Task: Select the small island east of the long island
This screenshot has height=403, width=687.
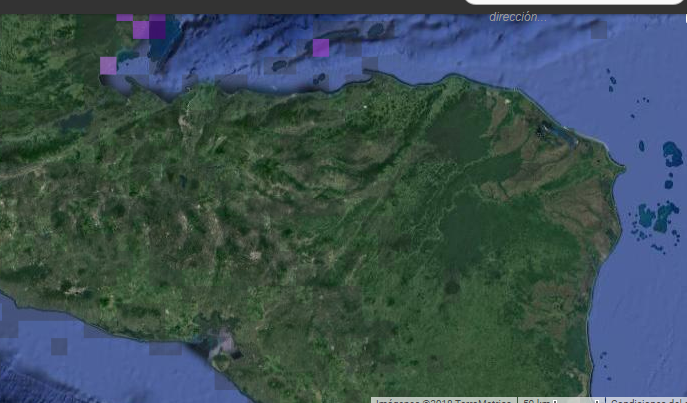Action: (376, 30)
